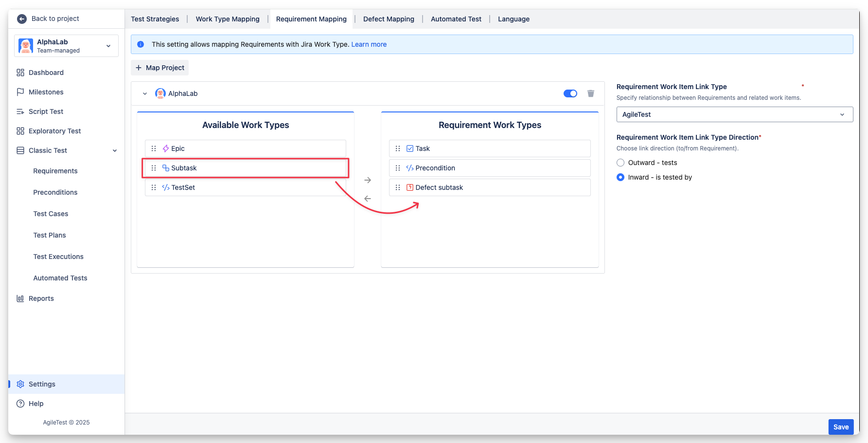868x443 pixels.
Task: Grab the drag handle on Epic row
Action: coord(154,148)
